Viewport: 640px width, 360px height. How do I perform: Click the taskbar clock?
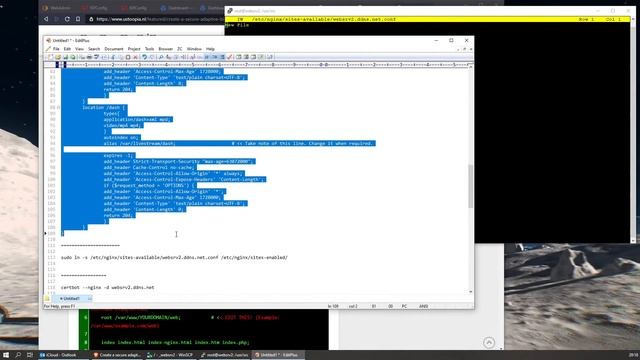coord(633,355)
